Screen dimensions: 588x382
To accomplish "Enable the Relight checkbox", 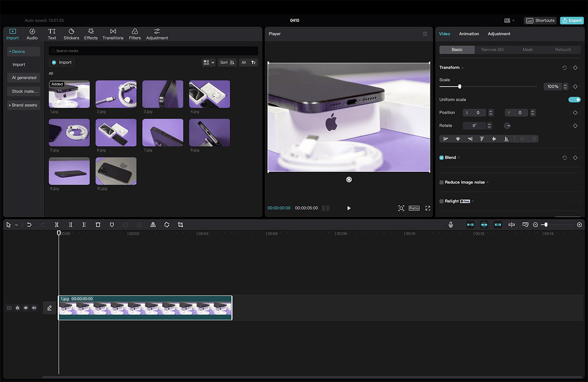I will tap(441, 201).
